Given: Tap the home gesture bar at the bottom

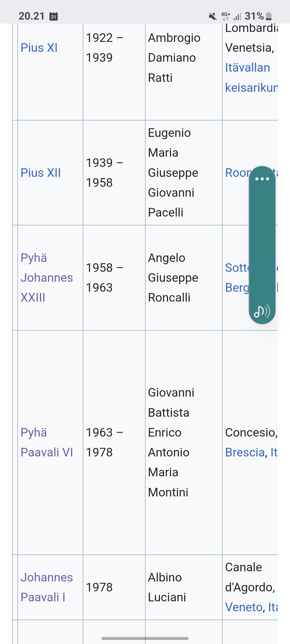Looking at the screenshot, I should [145, 638].
